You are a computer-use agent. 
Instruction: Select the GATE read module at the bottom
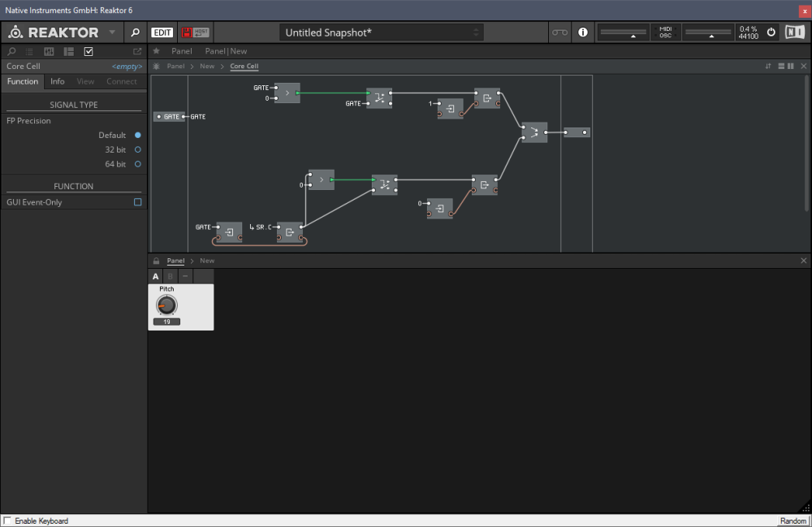click(230, 232)
